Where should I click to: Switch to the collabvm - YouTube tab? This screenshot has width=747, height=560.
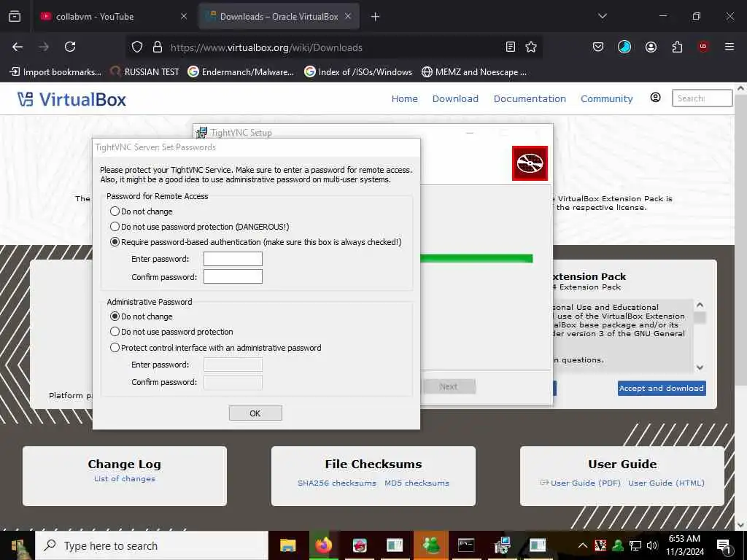pyautogui.click(x=115, y=17)
